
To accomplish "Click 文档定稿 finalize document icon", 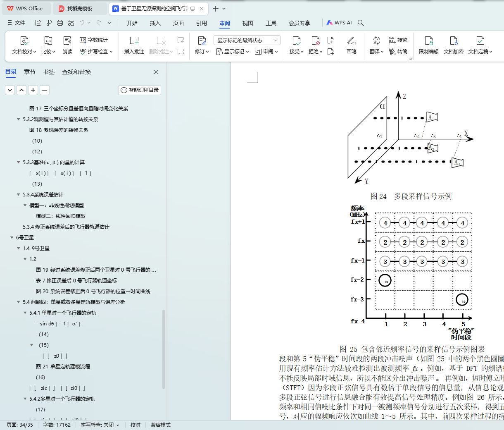I will (x=480, y=41).
